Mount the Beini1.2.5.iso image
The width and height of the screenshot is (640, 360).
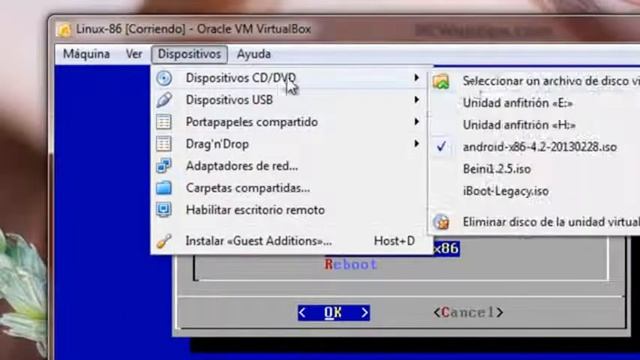coord(535,169)
